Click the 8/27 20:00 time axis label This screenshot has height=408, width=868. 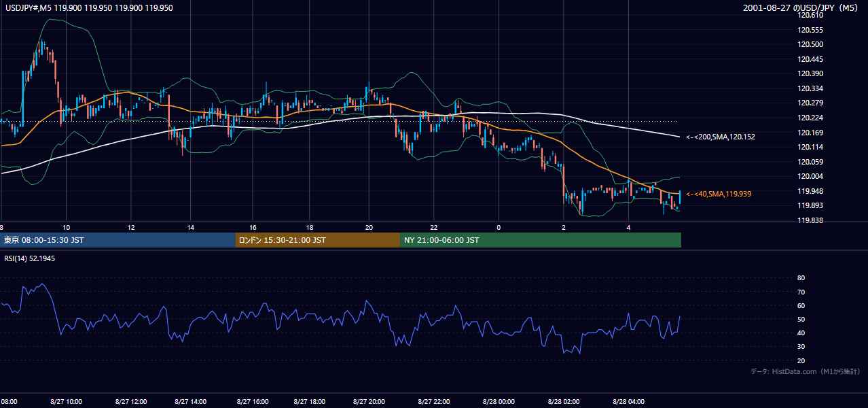[369, 402]
